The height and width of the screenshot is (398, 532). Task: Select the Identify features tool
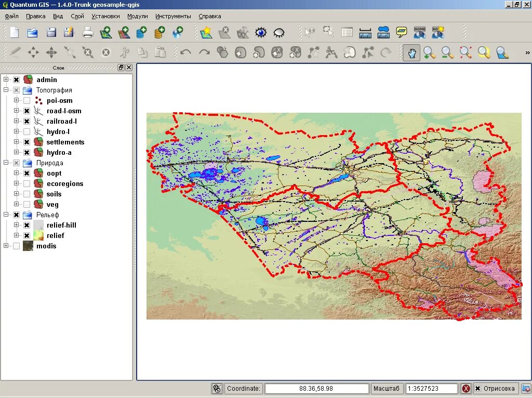click(310, 33)
